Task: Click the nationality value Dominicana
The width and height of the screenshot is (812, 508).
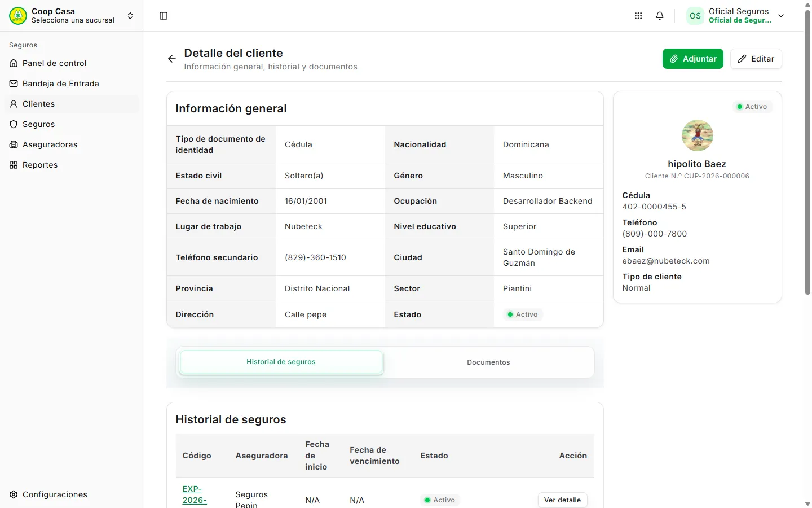Action: (526, 144)
